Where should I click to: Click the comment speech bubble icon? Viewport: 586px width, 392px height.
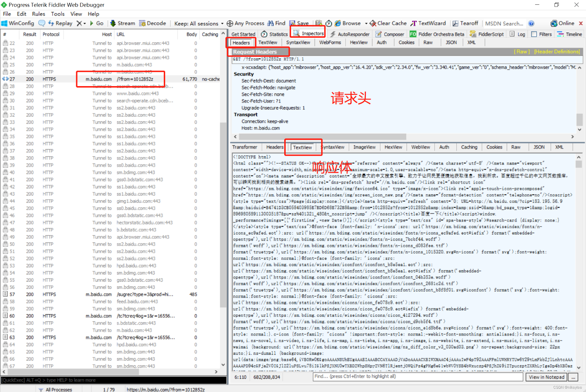[42, 23]
